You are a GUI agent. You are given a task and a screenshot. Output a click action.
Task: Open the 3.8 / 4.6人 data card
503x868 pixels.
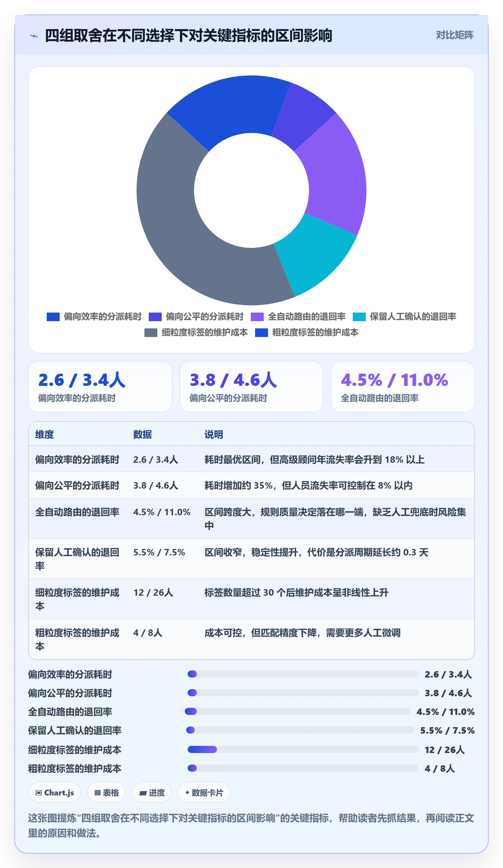[251, 387]
